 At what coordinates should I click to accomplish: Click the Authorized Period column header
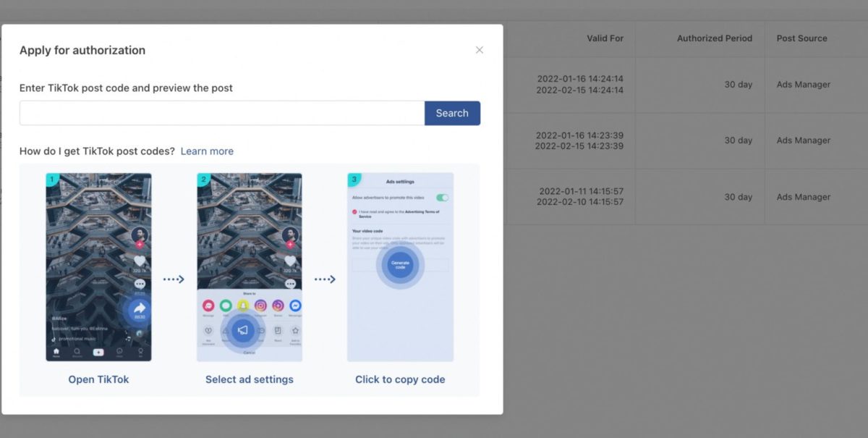tap(715, 38)
